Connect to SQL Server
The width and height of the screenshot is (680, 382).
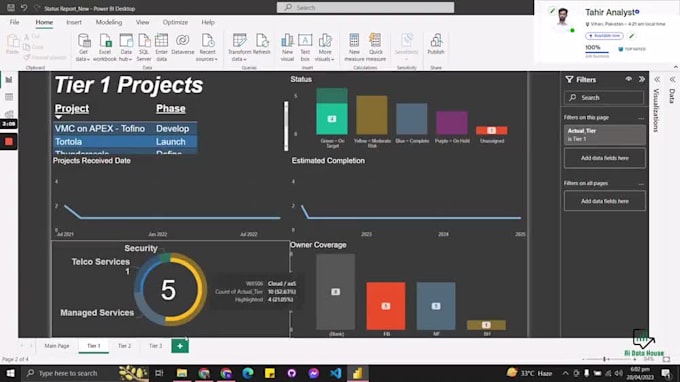[x=144, y=47]
